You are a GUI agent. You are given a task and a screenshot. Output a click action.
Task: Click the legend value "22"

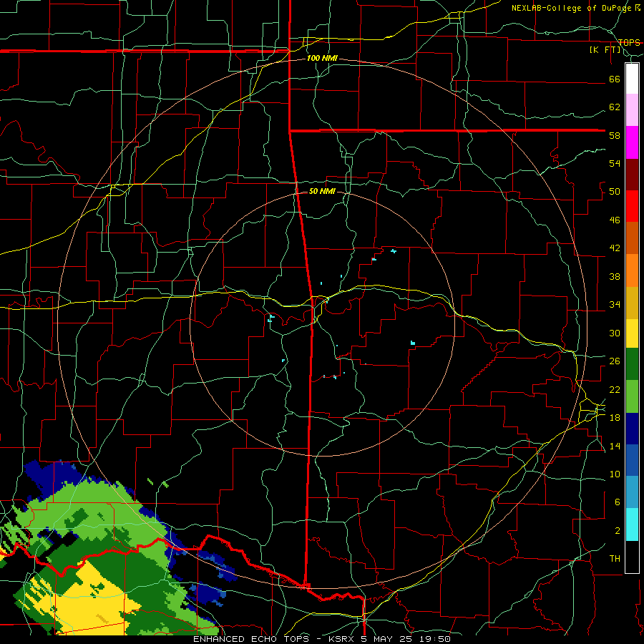point(615,389)
